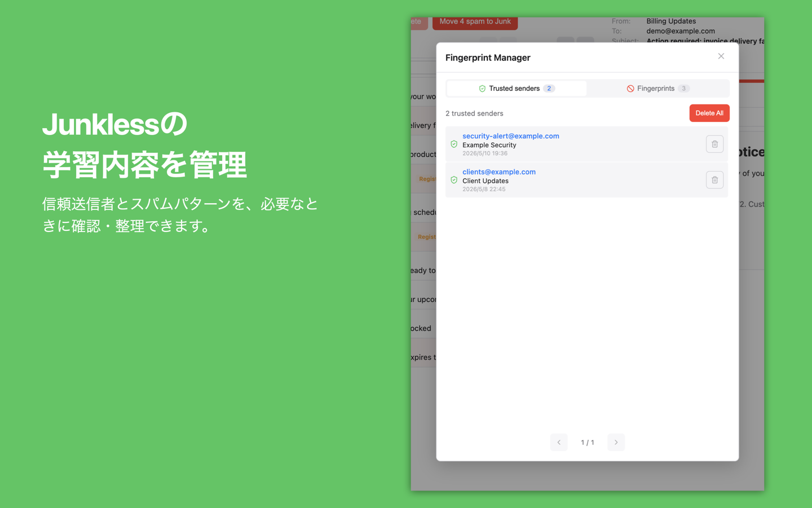Go to the previous page of senders

click(559, 443)
